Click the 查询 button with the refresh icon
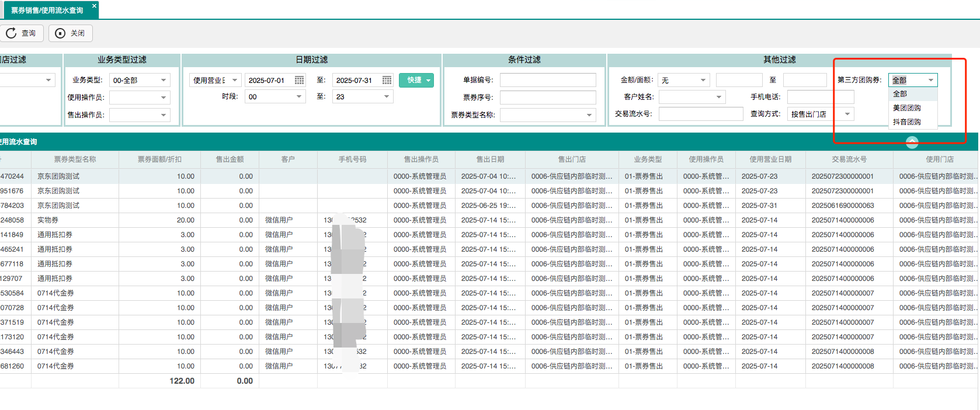 point(22,33)
